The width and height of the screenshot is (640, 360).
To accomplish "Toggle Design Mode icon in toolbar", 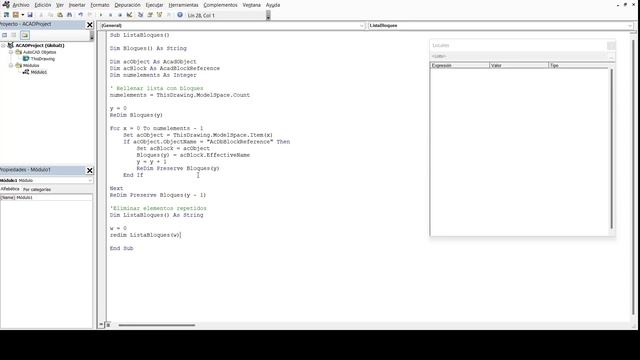I will click(x=129, y=15).
